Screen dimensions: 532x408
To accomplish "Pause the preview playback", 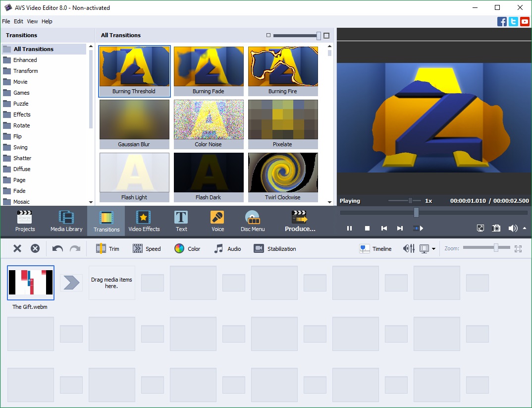I will [349, 229].
